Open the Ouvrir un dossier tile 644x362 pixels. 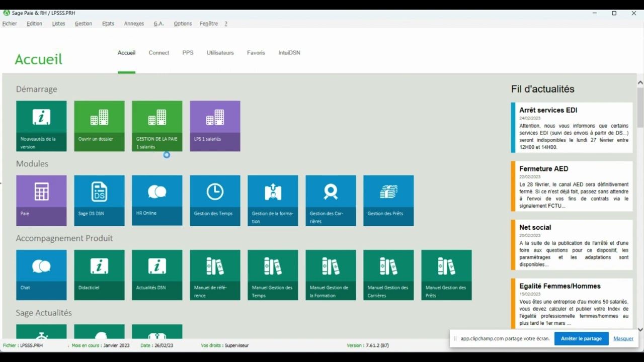click(x=99, y=126)
